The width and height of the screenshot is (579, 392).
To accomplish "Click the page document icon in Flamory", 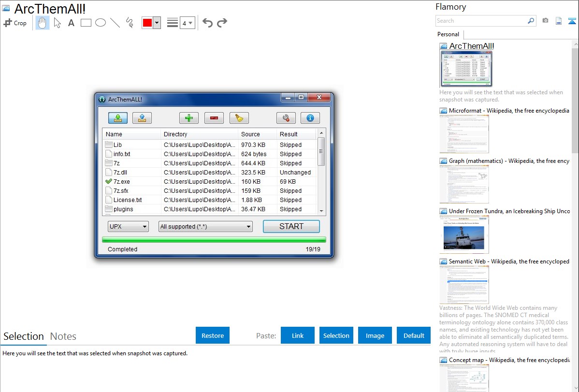I will [x=559, y=21].
